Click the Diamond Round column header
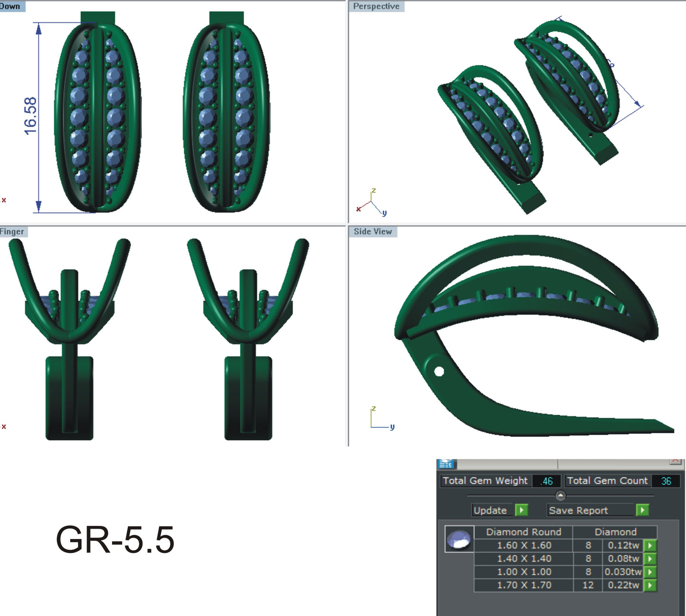Image resolution: width=686 pixels, height=616 pixels. [524, 532]
